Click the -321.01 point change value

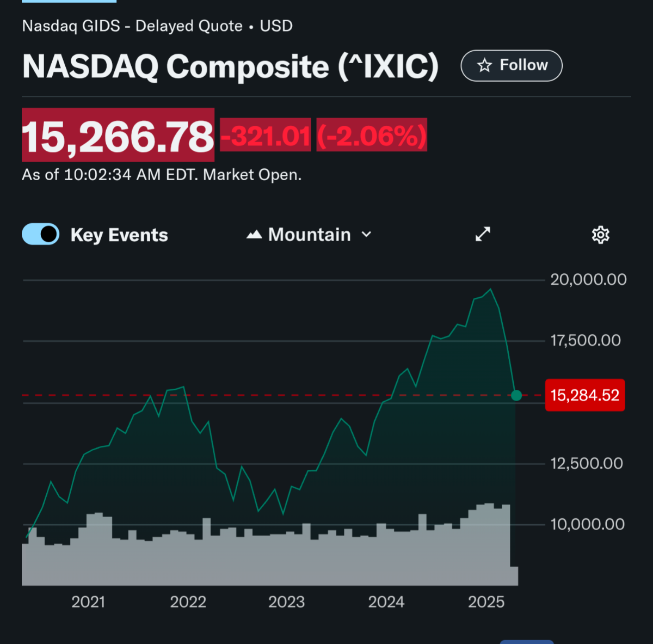point(266,136)
